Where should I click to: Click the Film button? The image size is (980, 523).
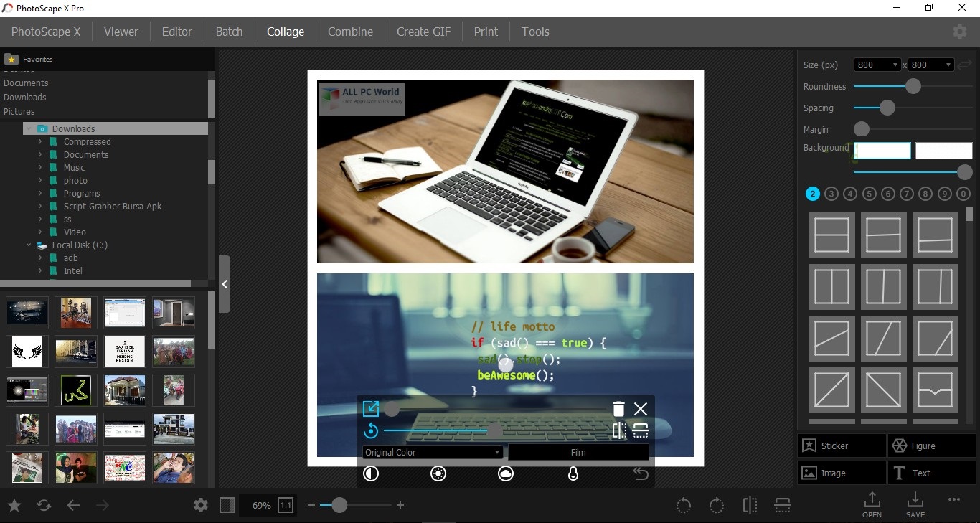coord(578,453)
